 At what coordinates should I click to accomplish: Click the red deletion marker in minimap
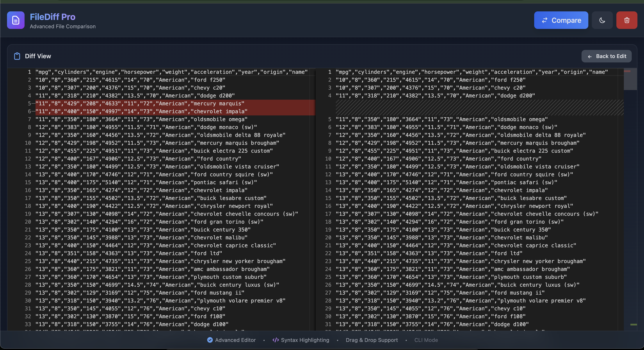point(627,71)
